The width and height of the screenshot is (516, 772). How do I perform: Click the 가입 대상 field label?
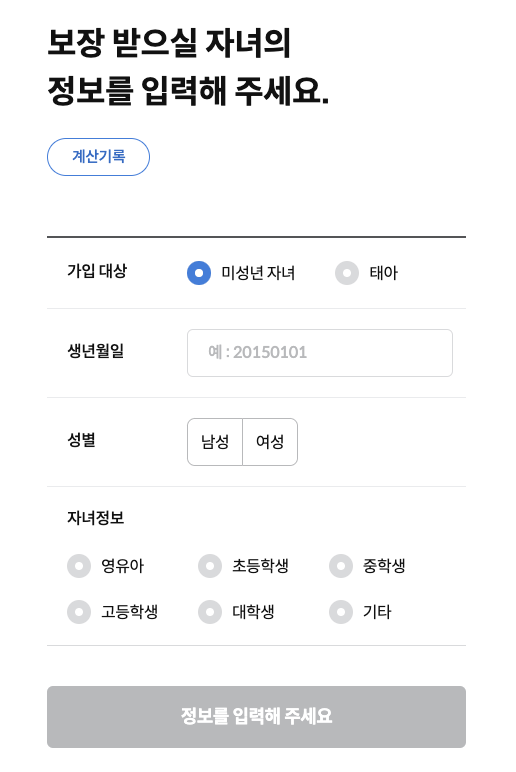97,271
